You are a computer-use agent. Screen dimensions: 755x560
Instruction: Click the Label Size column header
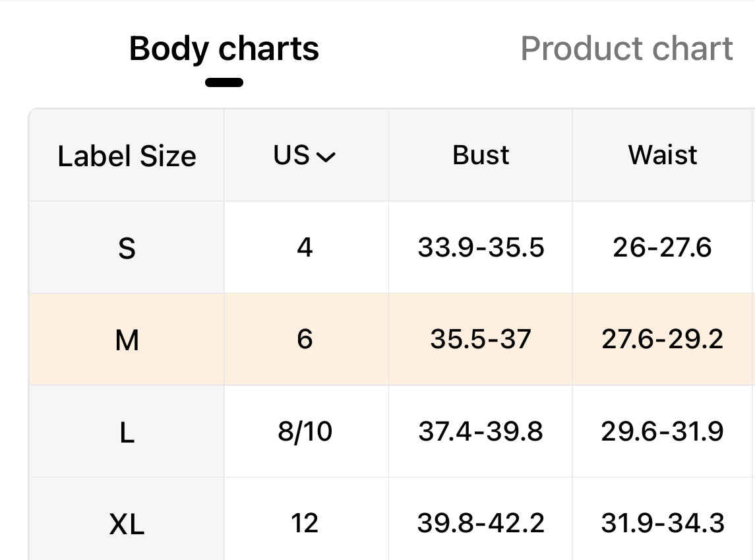pos(127,156)
